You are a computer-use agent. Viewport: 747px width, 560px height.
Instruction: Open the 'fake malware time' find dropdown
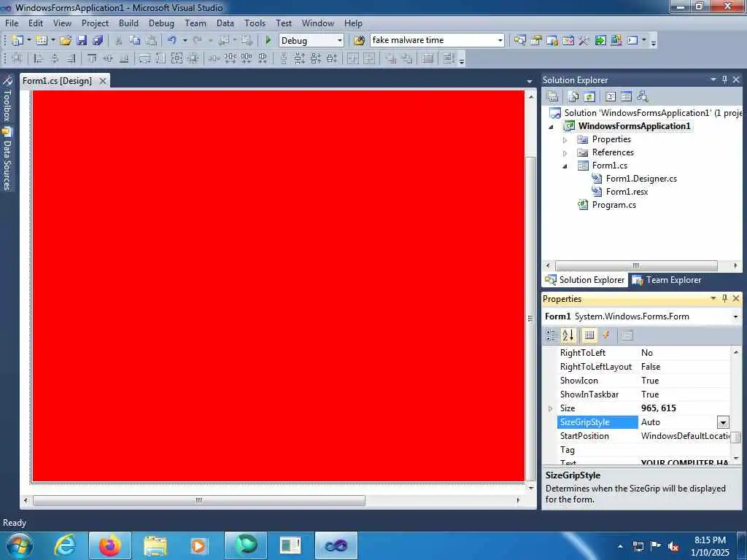coord(500,41)
